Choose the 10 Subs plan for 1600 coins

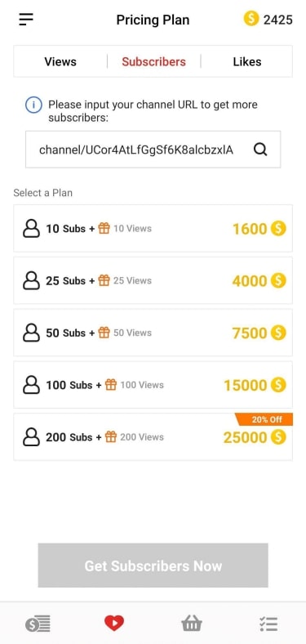pyautogui.click(x=153, y=228)
